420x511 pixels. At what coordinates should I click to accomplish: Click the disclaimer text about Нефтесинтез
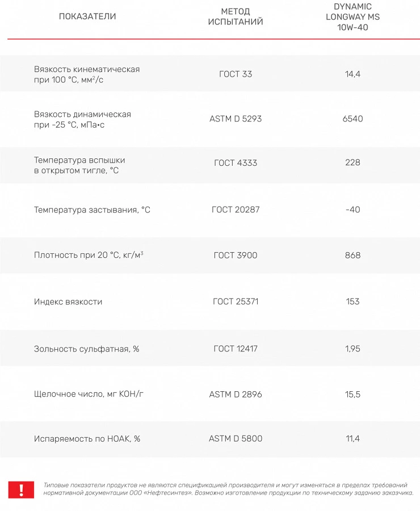click(x=228, y=489)
